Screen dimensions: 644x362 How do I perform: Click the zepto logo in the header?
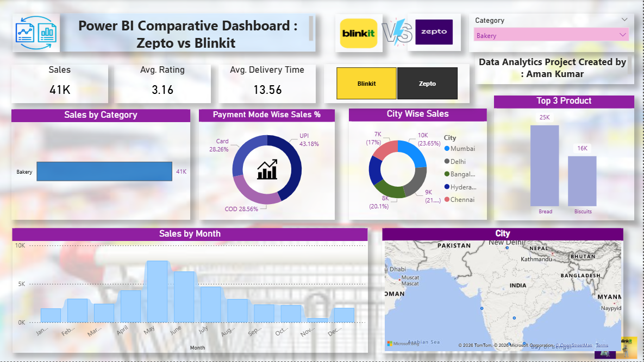[434, 31]
